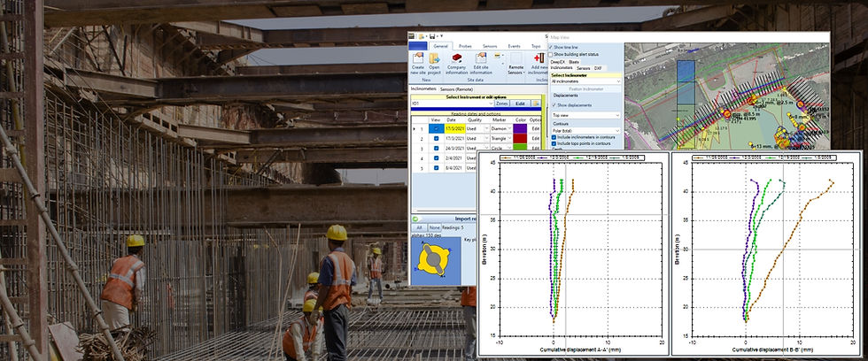Click the green color swatch in row 3

pyautogui.click(x=520, y=148)
